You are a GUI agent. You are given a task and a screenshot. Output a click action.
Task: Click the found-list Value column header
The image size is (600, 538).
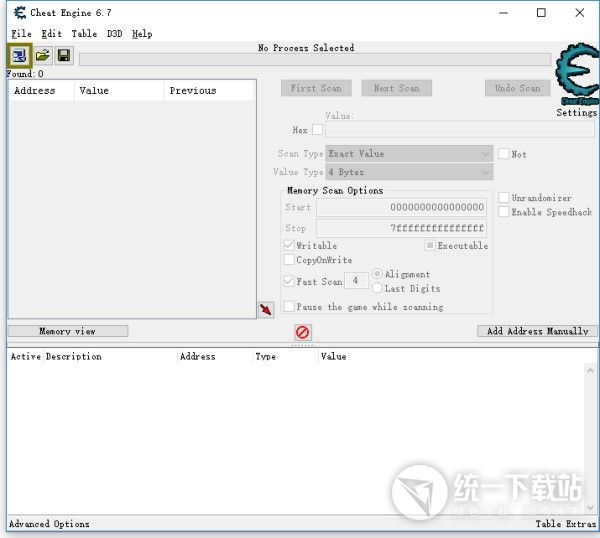point(119,91)
